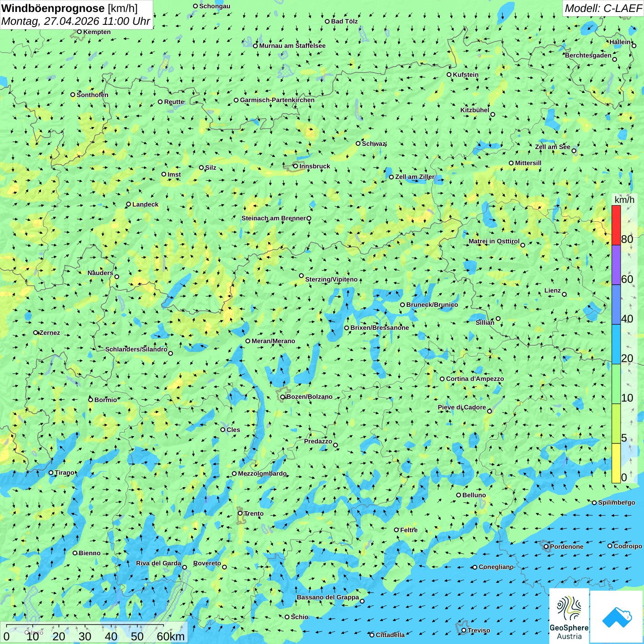Viewport: 644px width, 644px height.
Task: Click the 'Cortina d'Ampezzo' label
Action: (x=475, y=379)
